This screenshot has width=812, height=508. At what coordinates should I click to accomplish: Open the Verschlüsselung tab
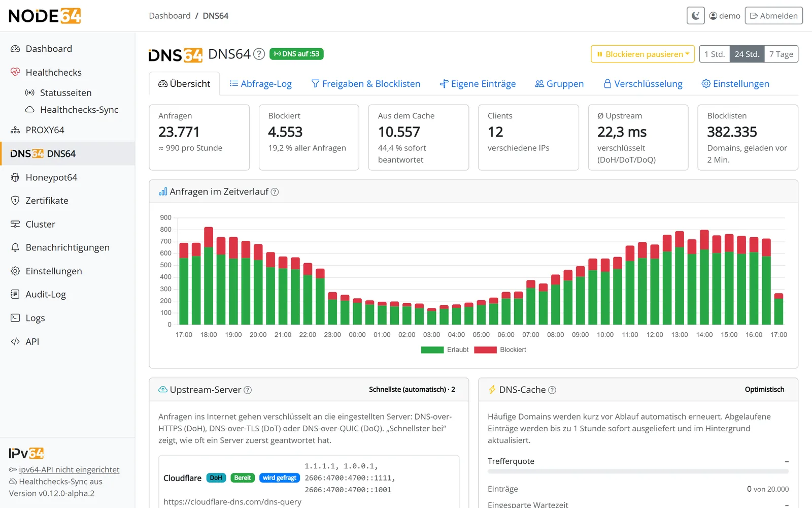click(642, 84)
